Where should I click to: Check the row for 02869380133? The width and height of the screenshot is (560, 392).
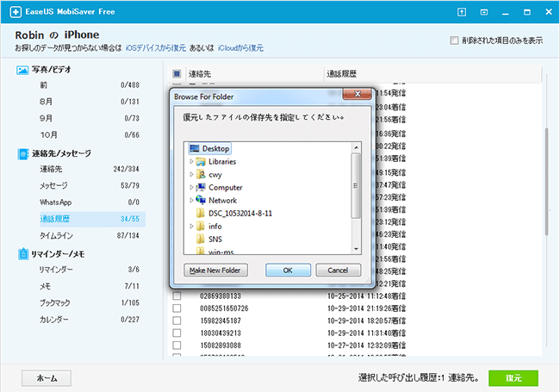coord(177,296)
